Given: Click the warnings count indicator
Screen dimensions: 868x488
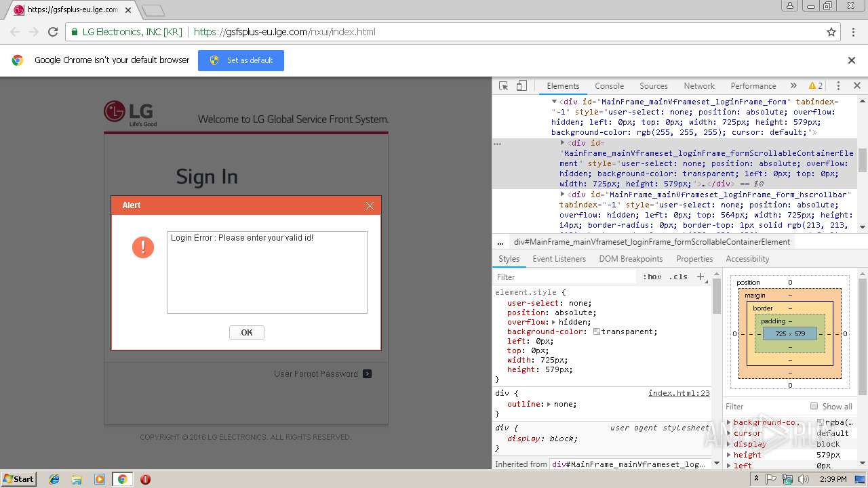Looking at the screenshot, I should [x=816, y=86].
